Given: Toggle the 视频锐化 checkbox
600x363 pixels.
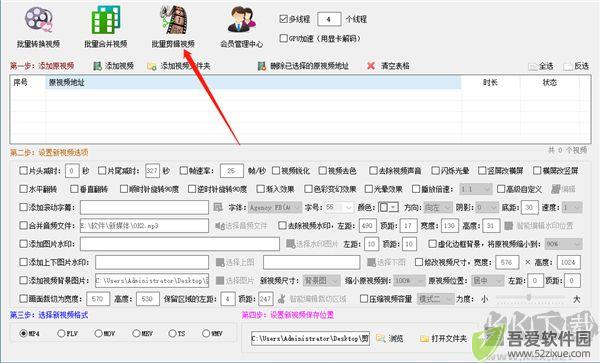Looking at the screenshot, I should 276,171.
